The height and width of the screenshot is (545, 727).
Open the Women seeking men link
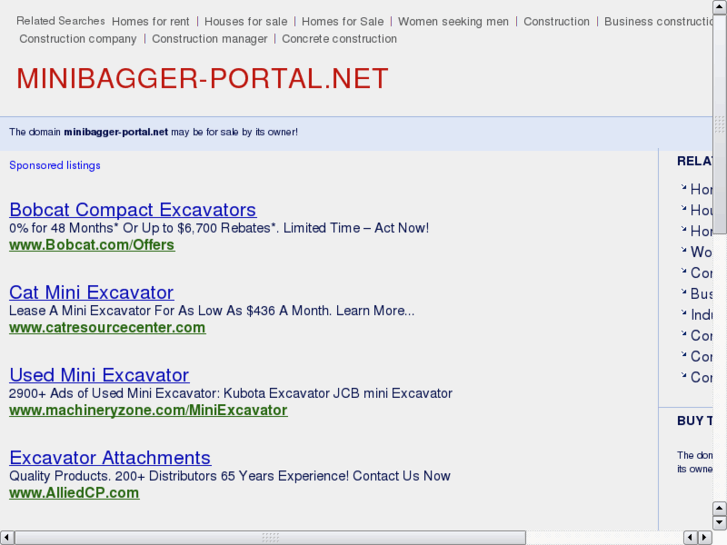pyautogui.click(x=453, y=22)
